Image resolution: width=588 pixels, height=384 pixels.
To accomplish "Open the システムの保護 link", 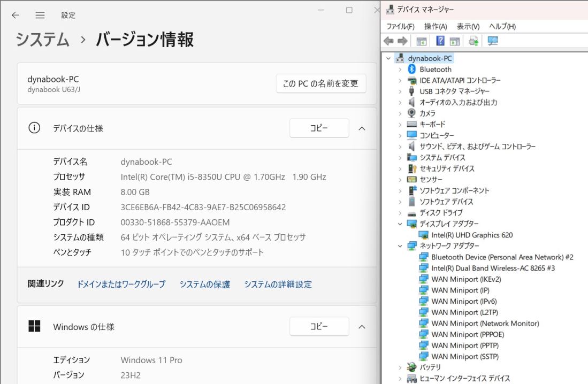I will pos(205,285).
